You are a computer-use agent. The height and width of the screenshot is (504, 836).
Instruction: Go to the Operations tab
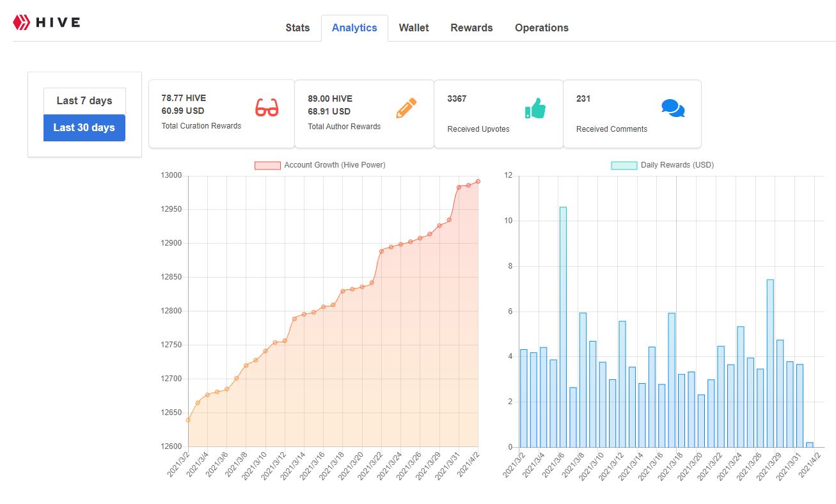coord(542,28)
